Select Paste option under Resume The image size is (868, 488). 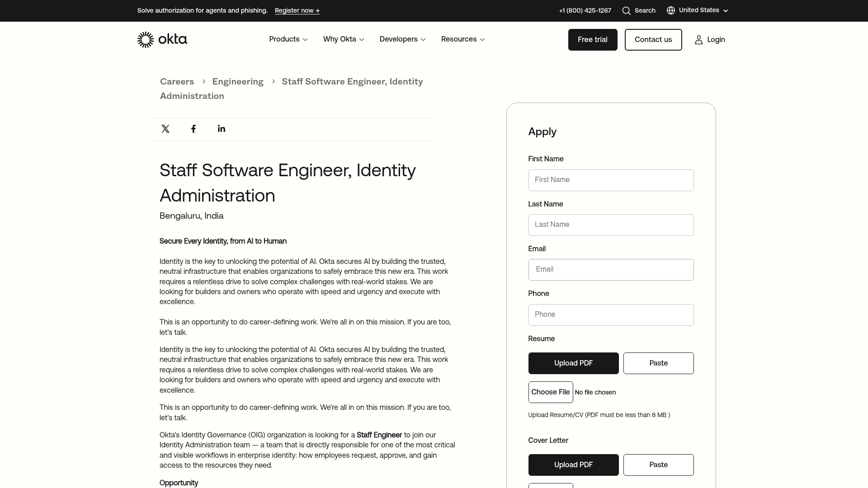pyautogui.click(x=658, y=363)
